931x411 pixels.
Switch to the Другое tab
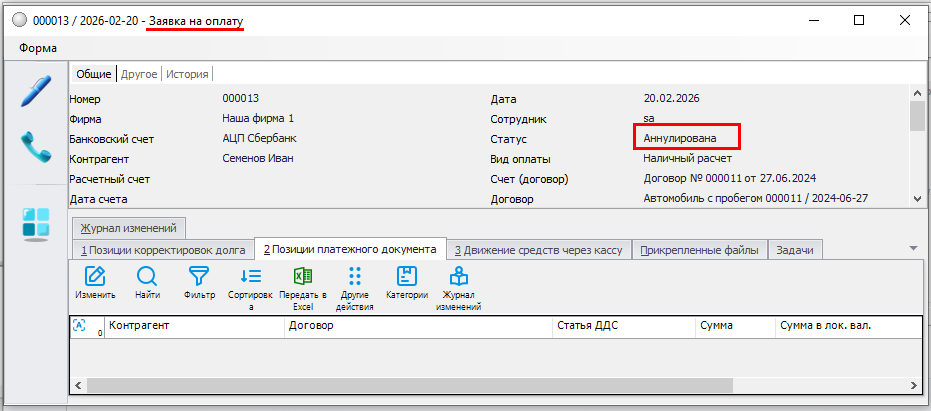139,74
